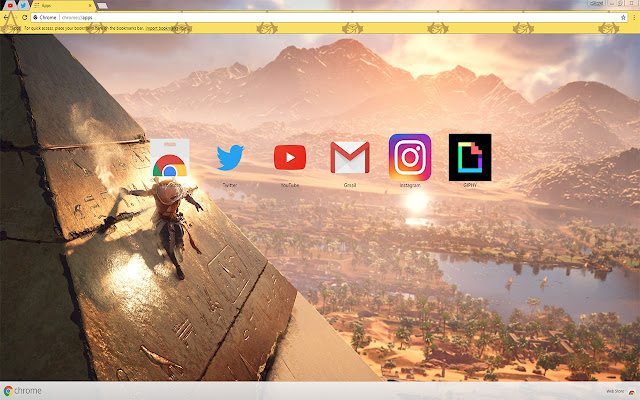Close the Apps tab

pyautogui.click(x=90, y=6)
